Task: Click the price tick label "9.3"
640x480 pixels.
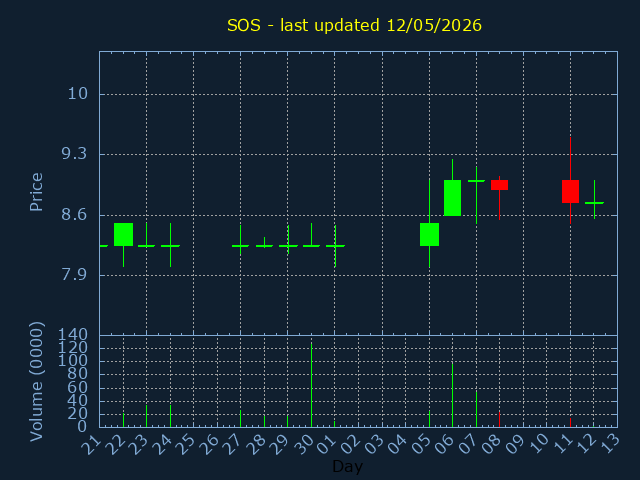Action: point(74,154)
